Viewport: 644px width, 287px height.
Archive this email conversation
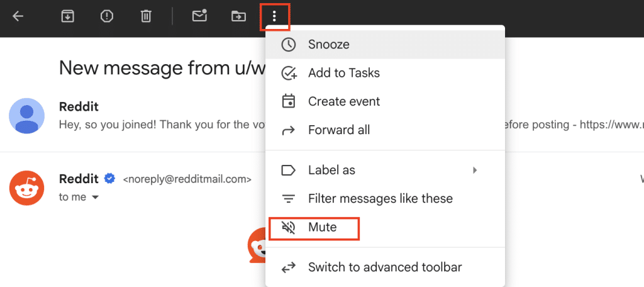[67, 16]
